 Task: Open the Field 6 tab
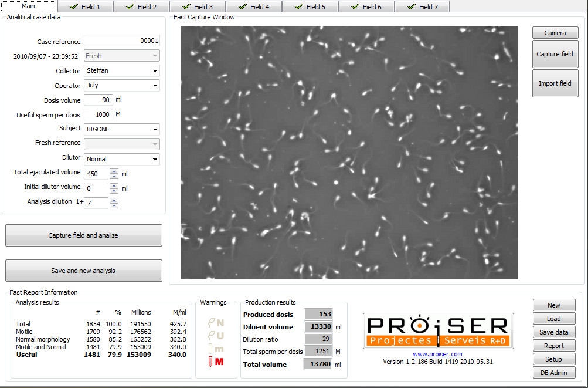[366, 7]
